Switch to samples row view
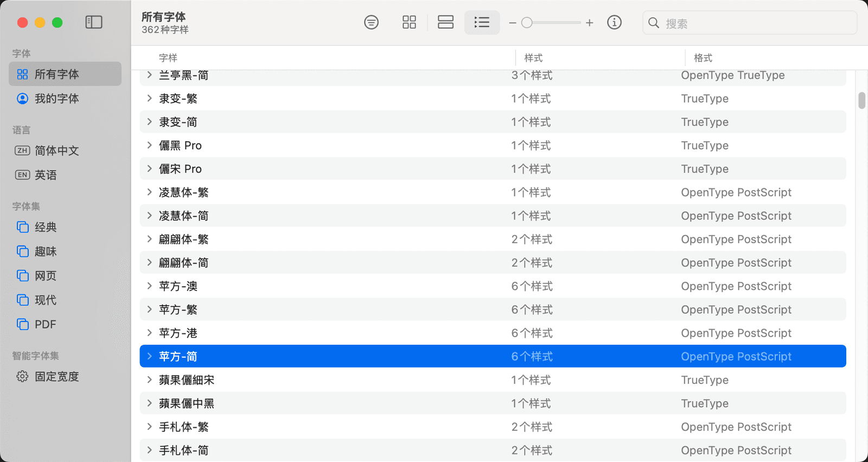Viewport: 868px width, 462px height. click(445, 22)
